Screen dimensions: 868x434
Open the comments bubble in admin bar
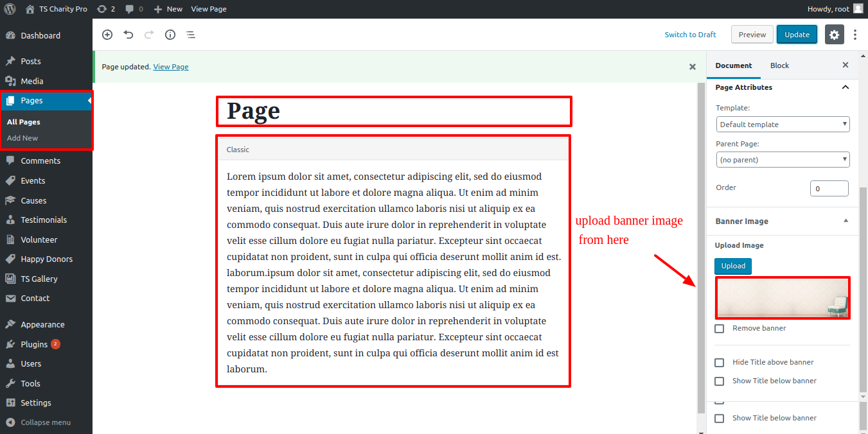[134, 9]
